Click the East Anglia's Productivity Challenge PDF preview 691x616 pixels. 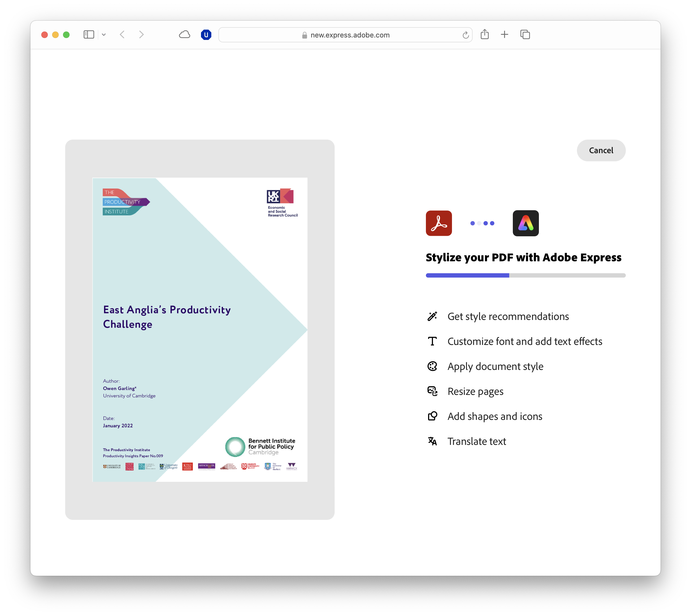[200, 329]
